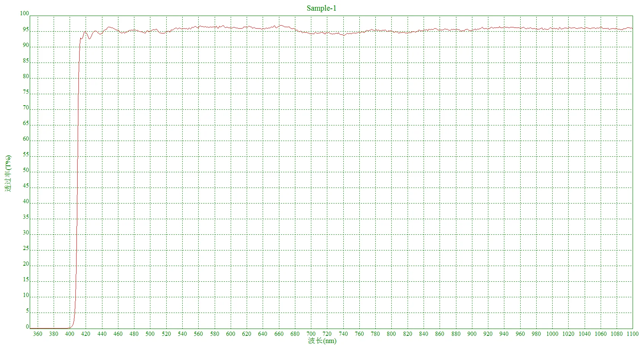This screenshot has width=644, height=348.
Task: Click the 760 wavelength tick label
Action: (x=359, y=334)
